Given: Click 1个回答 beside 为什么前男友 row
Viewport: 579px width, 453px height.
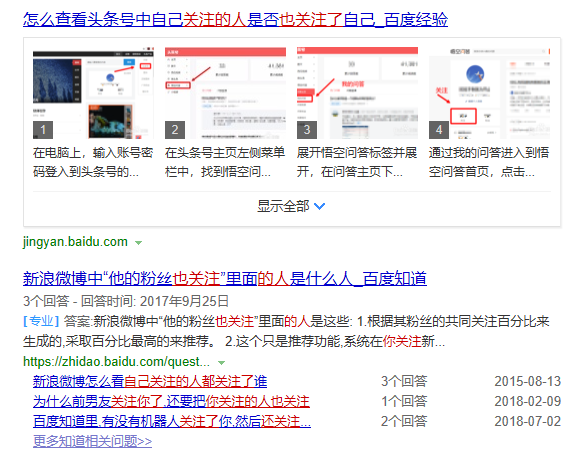Looking at the screenshot, I should coord(404,401).
